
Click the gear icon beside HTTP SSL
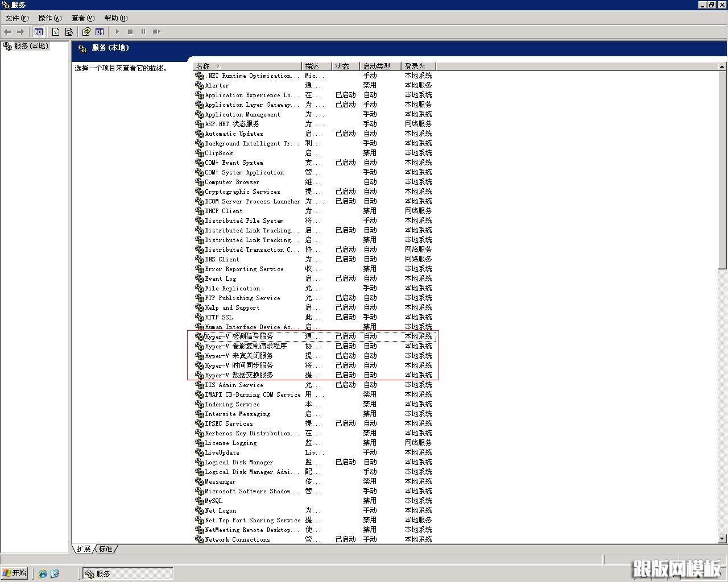200,317
